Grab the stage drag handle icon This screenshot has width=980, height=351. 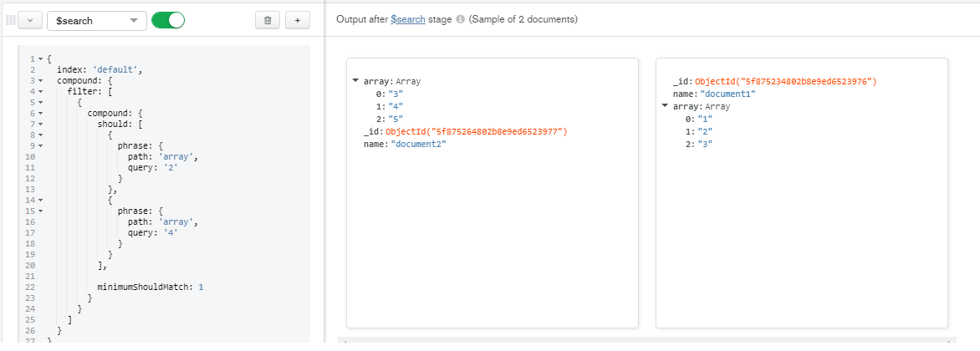(10, 20)
